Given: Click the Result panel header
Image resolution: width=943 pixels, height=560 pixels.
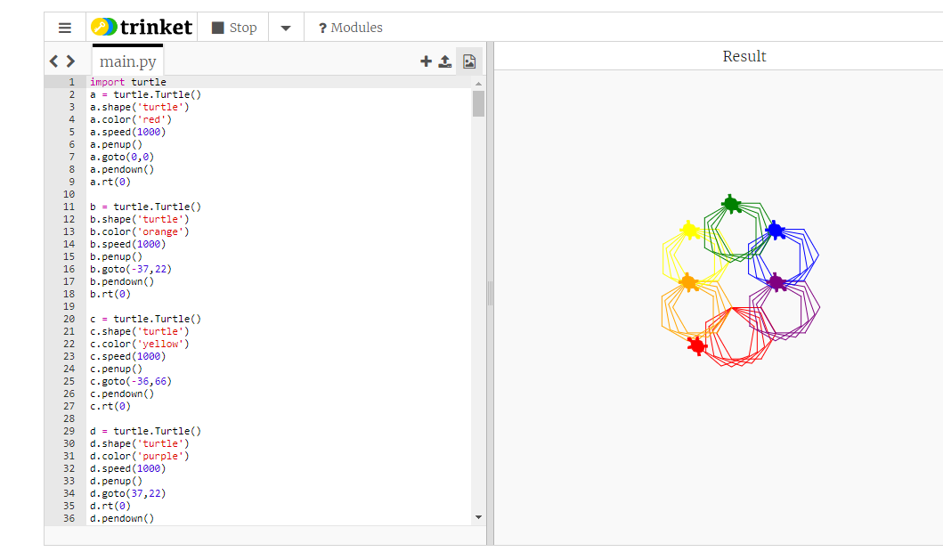Looking at the screenshot, I should coord(744,57).
